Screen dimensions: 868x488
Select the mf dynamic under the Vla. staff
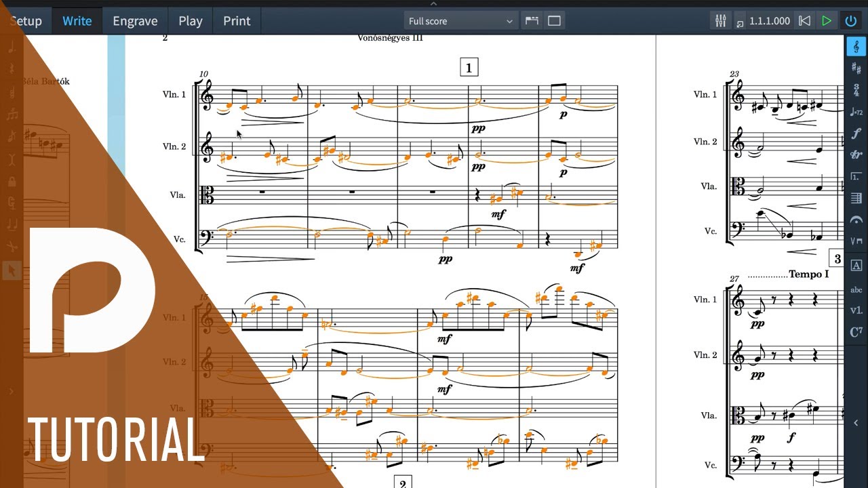click(499, 215)
